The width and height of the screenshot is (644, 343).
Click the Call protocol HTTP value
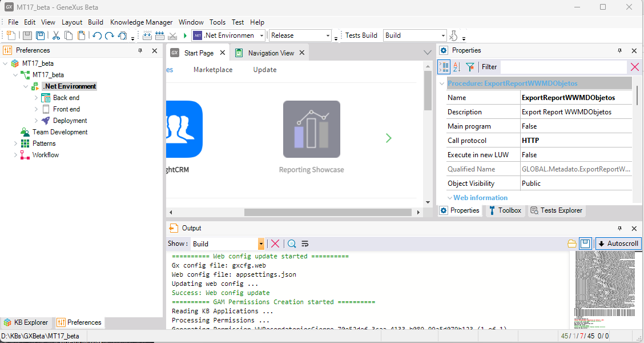pos(576,141)
